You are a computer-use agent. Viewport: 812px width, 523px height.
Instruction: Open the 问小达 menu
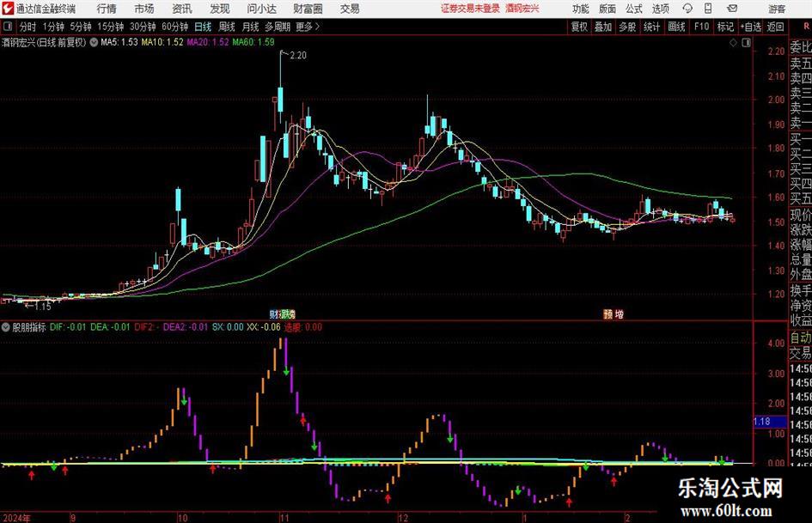(261, 9)
